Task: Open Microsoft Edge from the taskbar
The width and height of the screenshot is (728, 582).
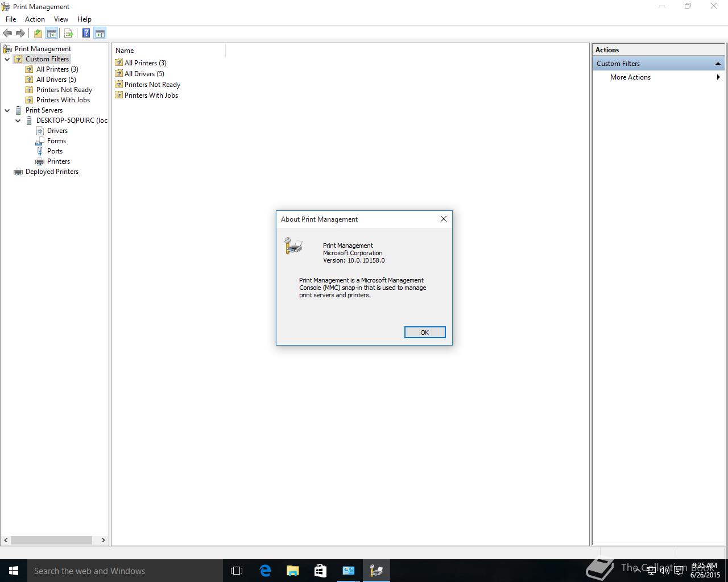Action: [x=265, y=571]
